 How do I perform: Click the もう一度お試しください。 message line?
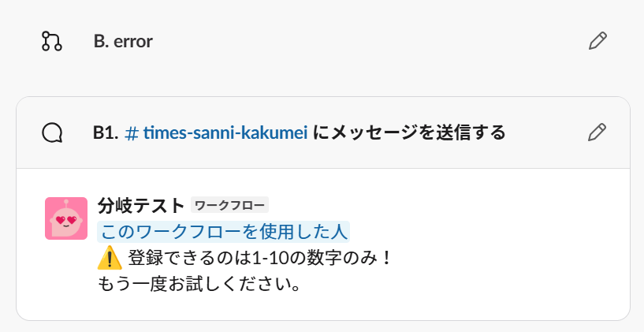(199, 285)
